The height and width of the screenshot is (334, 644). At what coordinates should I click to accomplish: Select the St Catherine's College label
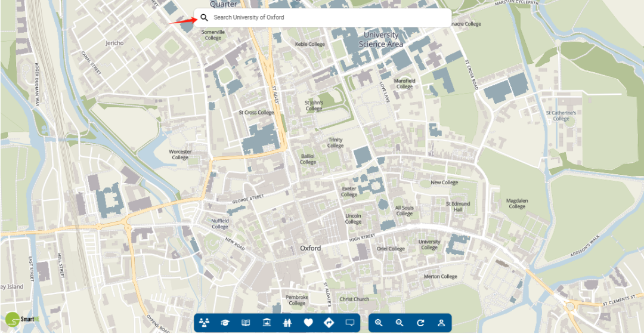click(x=561, y=116)
